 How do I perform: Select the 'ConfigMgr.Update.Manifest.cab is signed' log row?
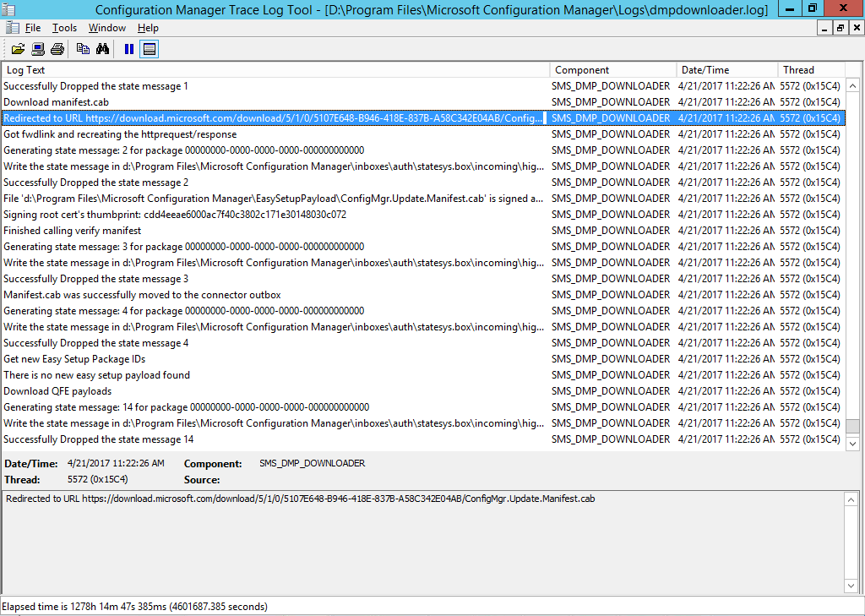[x=422, y=199]
